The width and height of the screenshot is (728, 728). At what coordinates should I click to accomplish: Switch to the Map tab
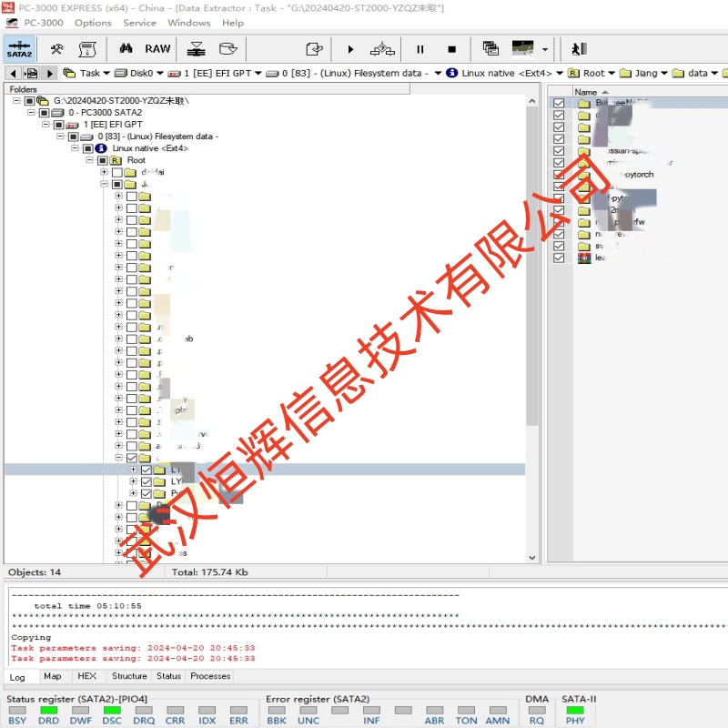53,676
